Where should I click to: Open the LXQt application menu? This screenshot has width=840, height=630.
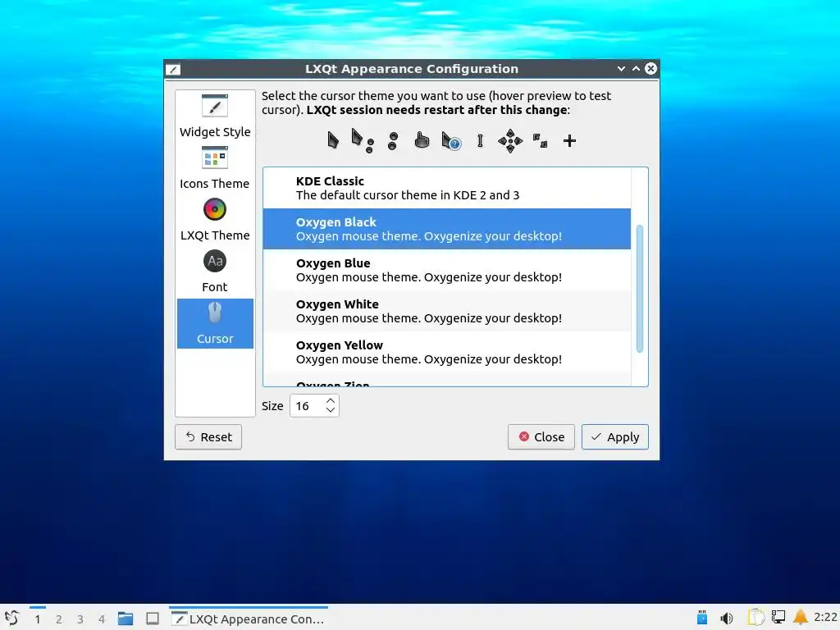11,619
